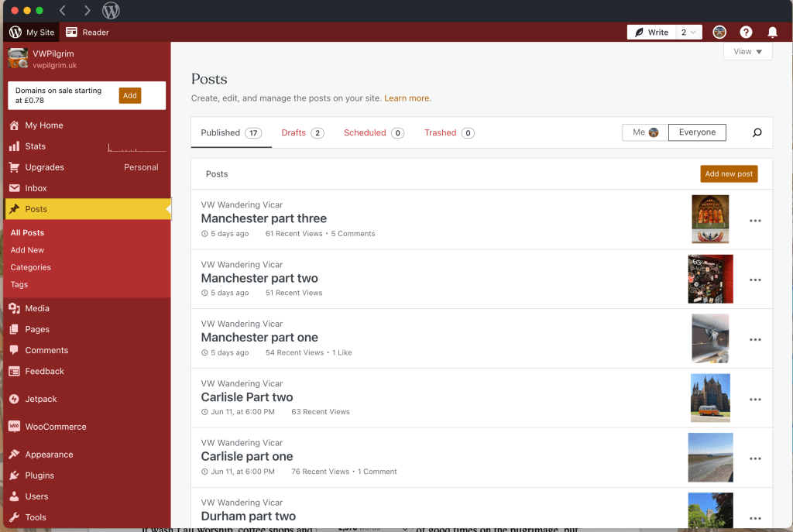Show posts from Everyone
793x532 pixels.
[697, 132]
